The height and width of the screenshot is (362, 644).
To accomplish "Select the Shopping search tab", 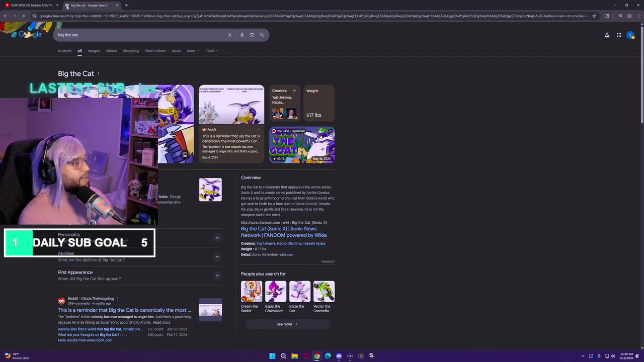I will [x=131, y=51].
